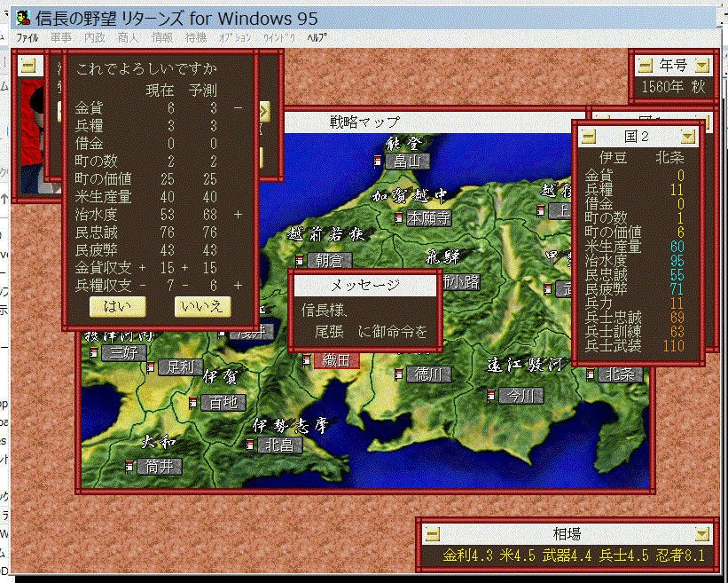Open the 内政 menu
728x583 pixels.
[95, 38]
